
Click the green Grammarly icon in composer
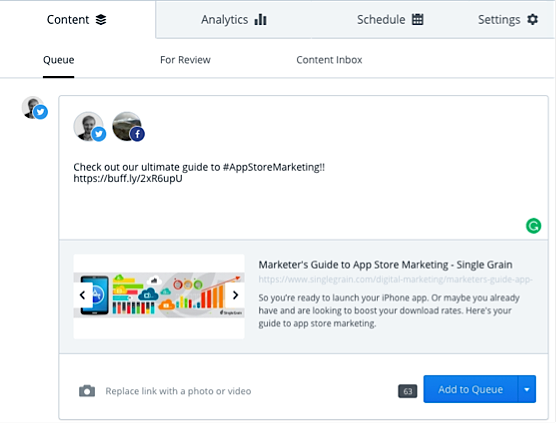[x=533, y=226]
